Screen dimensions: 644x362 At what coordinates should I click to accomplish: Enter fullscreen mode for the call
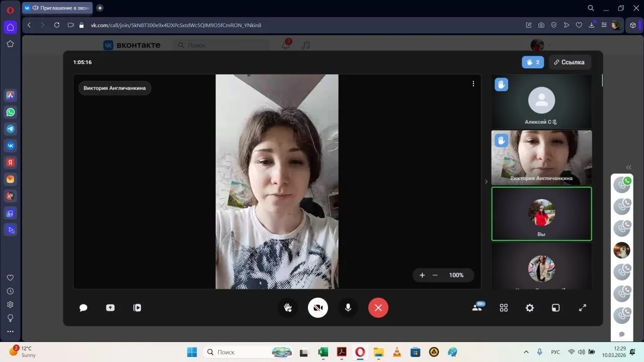583,308
